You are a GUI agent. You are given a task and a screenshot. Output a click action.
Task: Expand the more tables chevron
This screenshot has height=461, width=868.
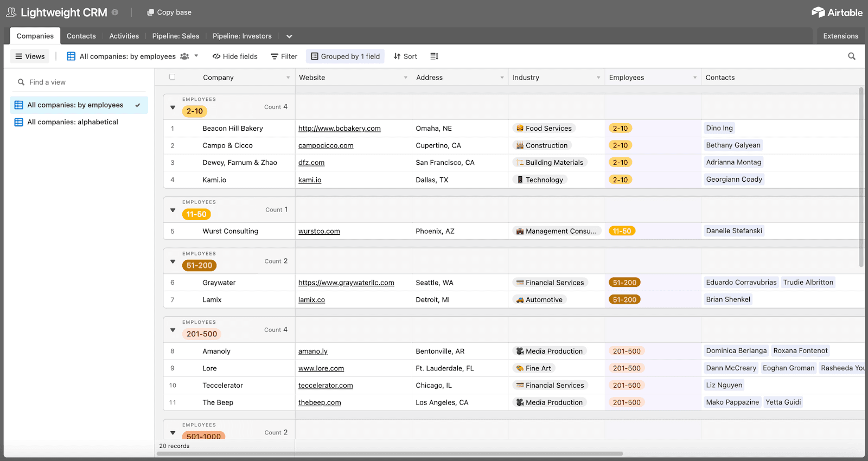[289, 36]
